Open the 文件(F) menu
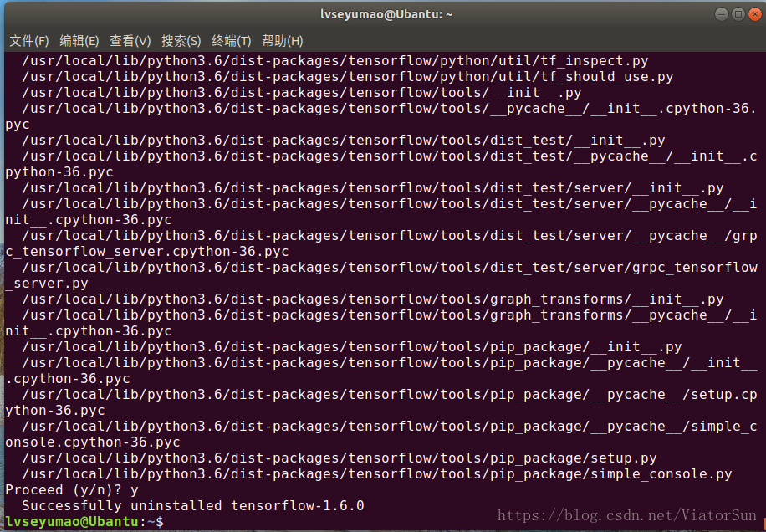 tap(28, 41)
